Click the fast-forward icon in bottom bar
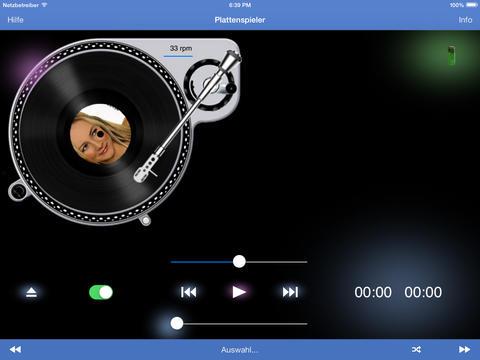Image resolution: width=480 pixels, height=360 pixels. tap(464, 349)
